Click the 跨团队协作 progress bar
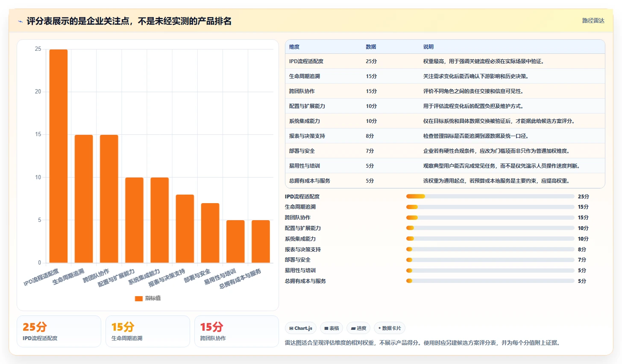The width and height of the screenshot is (622, 364). tap(490, 218)
